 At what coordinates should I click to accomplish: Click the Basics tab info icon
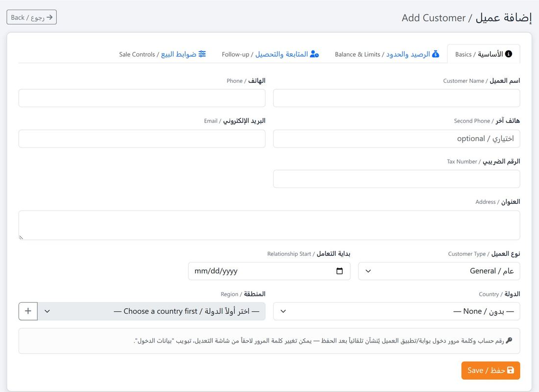click(x=509, y=54)
